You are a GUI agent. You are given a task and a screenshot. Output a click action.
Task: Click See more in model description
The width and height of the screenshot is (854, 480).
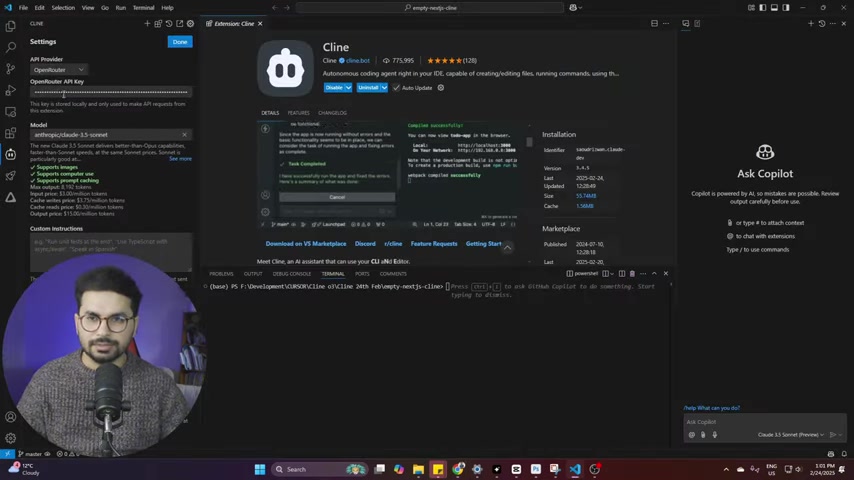tap(180, 159)
